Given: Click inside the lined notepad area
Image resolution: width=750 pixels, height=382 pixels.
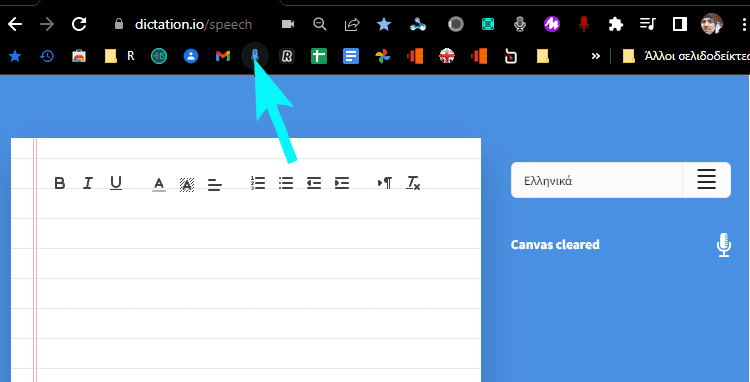Looking at the screenshot, I should [x=258, y=287].
